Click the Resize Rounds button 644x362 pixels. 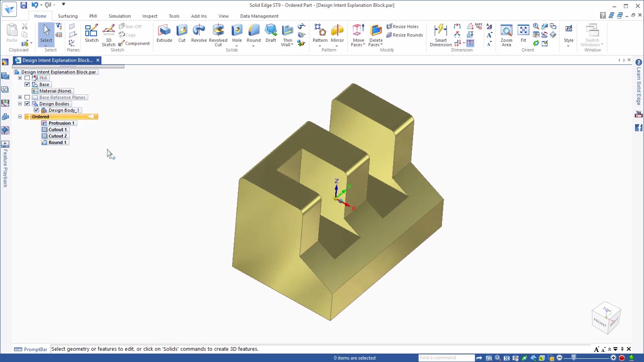pyautogui.click(x=405, y=35)
